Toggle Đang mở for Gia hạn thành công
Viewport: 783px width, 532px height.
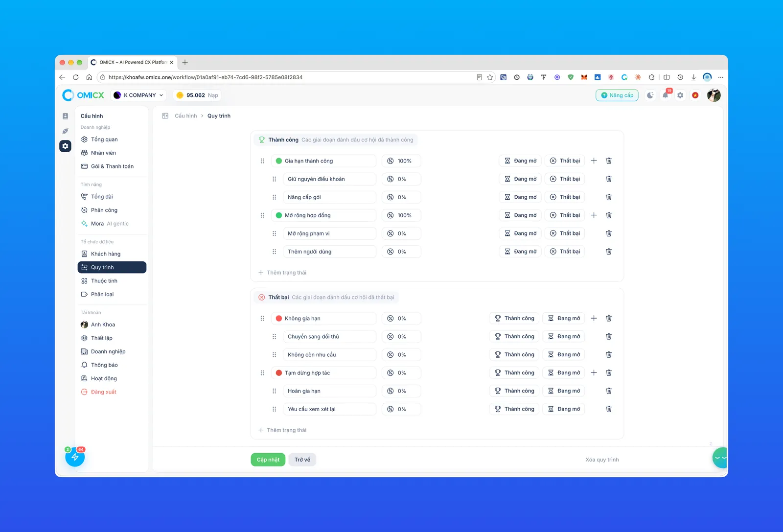(520, 161)
